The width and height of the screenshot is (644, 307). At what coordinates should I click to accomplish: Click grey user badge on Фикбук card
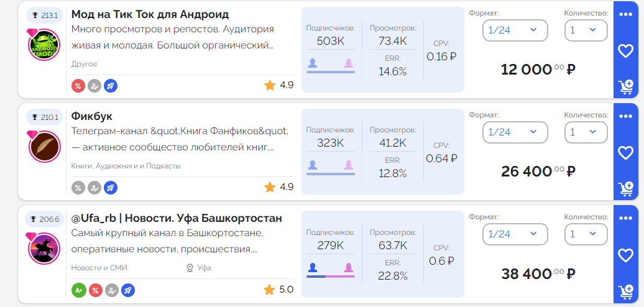[x=94, y=188]
